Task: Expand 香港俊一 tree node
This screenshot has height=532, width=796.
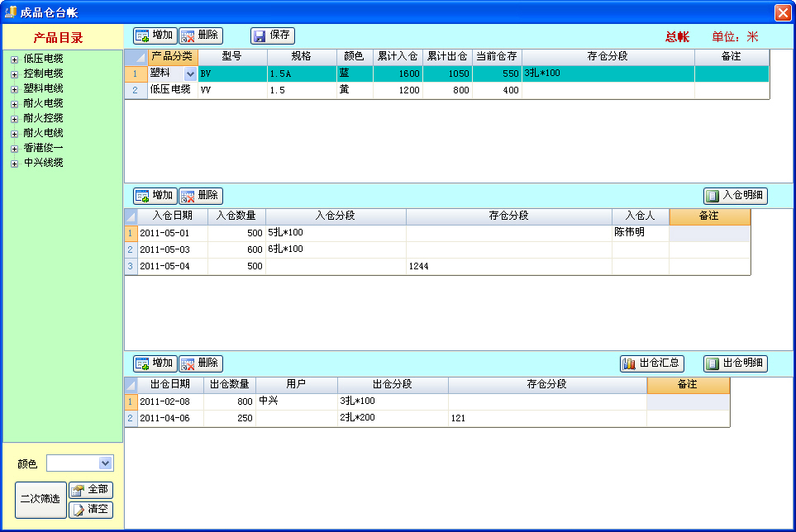Action: (x=14, y=148)
